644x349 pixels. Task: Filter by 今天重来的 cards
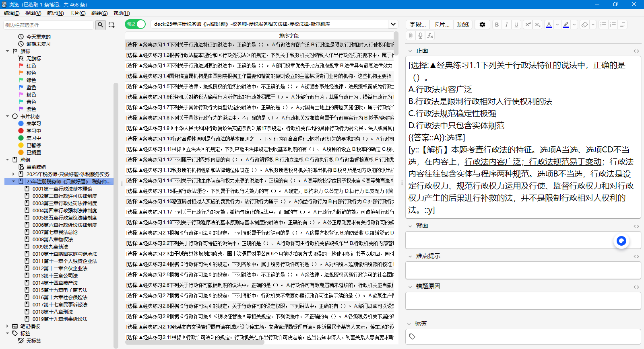pos(38,37)
